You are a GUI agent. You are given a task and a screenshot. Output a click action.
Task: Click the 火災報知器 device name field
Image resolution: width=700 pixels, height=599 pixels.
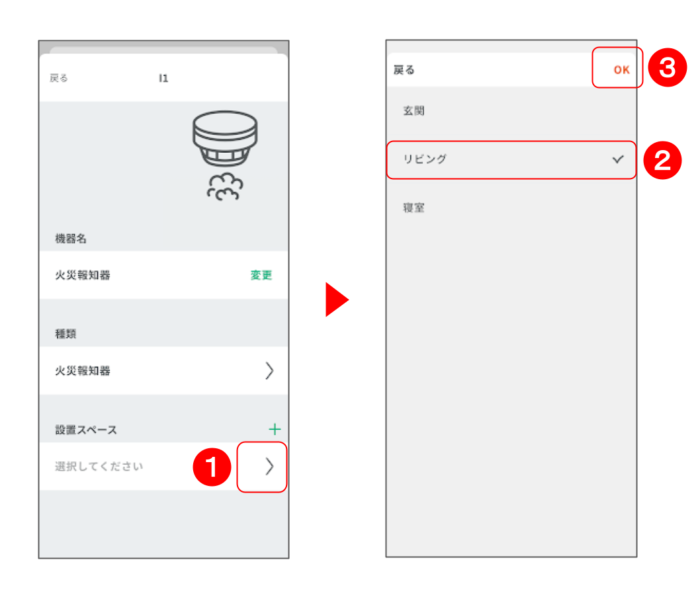coord(163,275)
